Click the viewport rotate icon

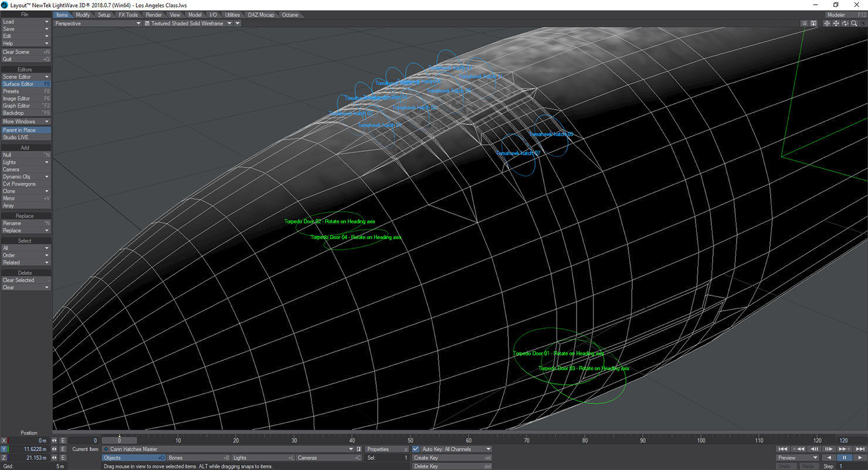point(845,23)
